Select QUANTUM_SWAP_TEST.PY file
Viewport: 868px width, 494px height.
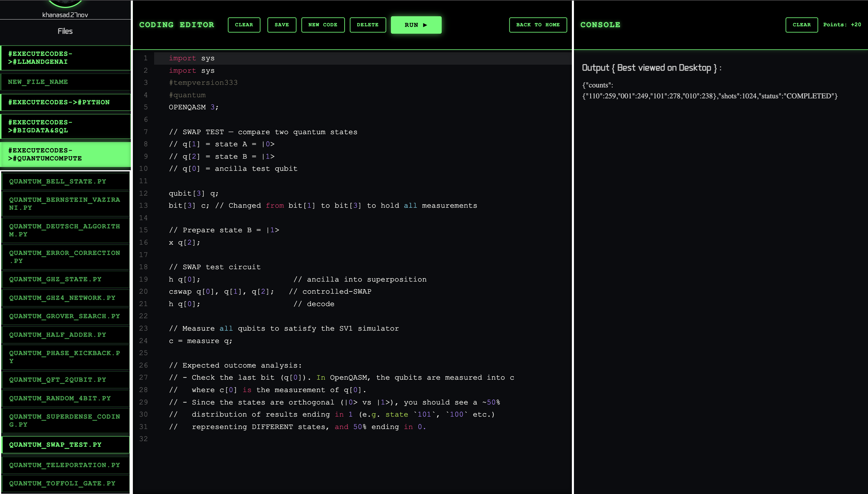[66, 445]
